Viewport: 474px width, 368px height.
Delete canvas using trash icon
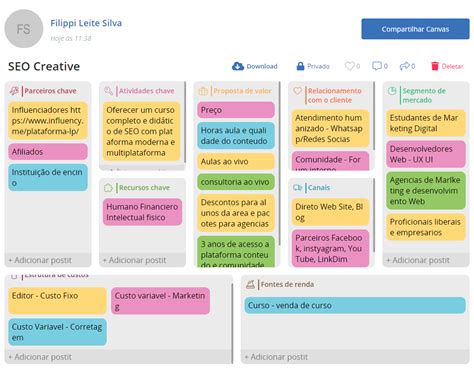pos(435,66)
